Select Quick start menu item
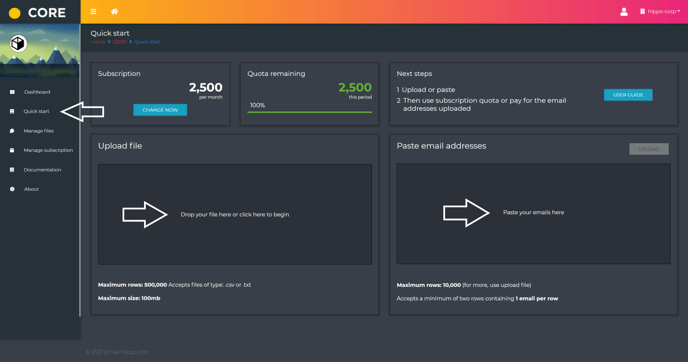Image resolution: width=688 pixels, height=362 pixels. [x=36, y=111]
